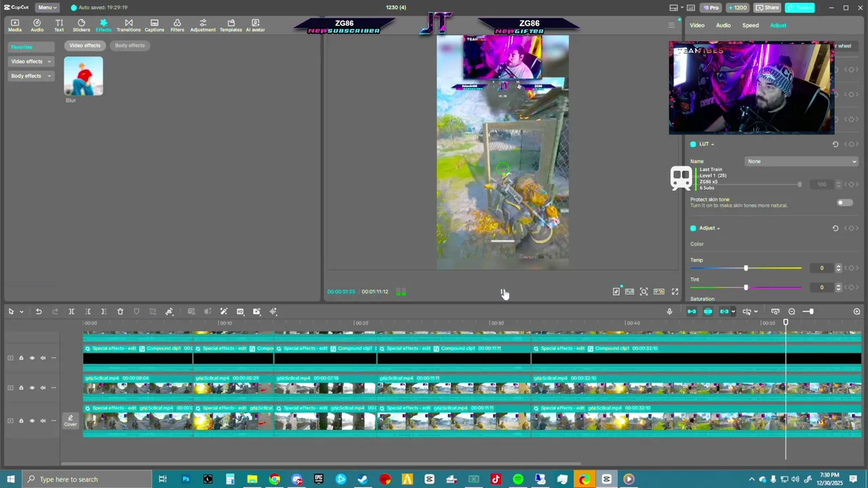Viewport: 868px width, 488px height.
Task: Open the Transitions panel icon
Action: 129,26
